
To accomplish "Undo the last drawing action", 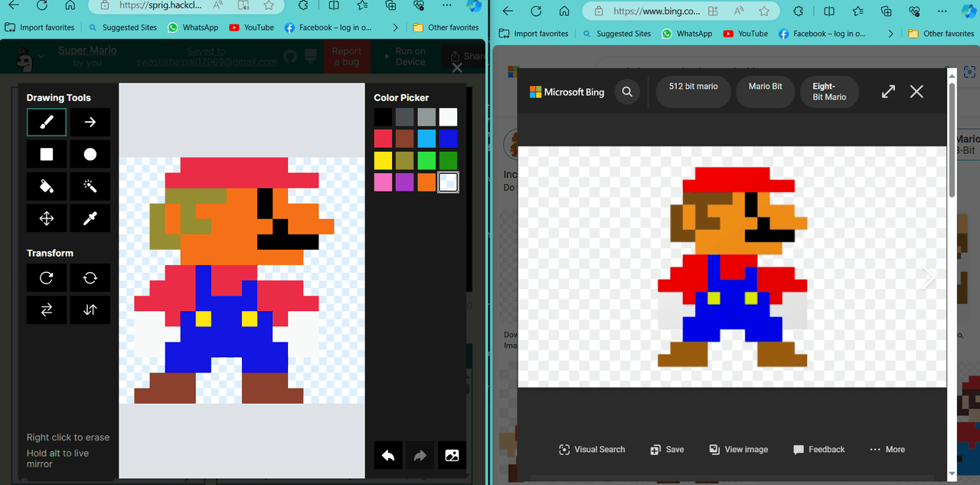I will click(x=388, y=456).
